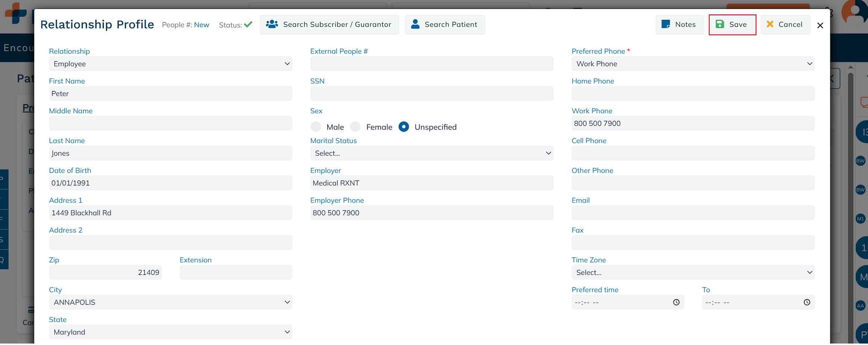Click the Search Subscriber / Guarantor people icon

point(272,24)
